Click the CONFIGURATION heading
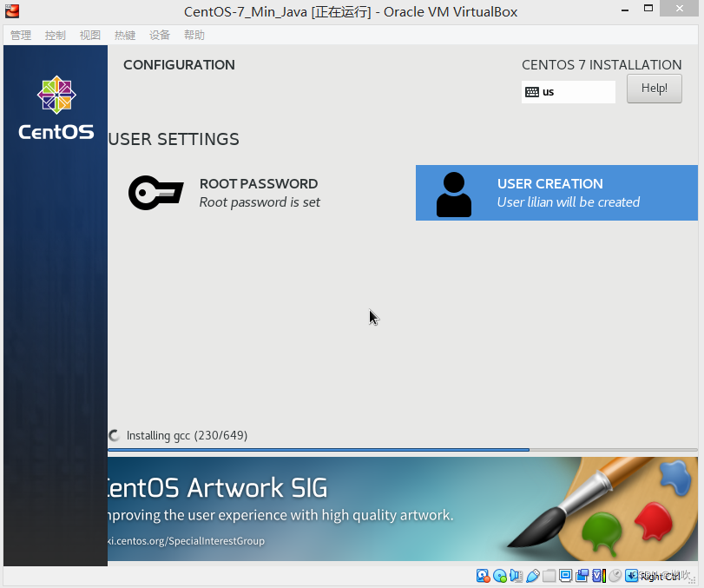The height and width of the screenshot is (588, 704). point(179,64)
